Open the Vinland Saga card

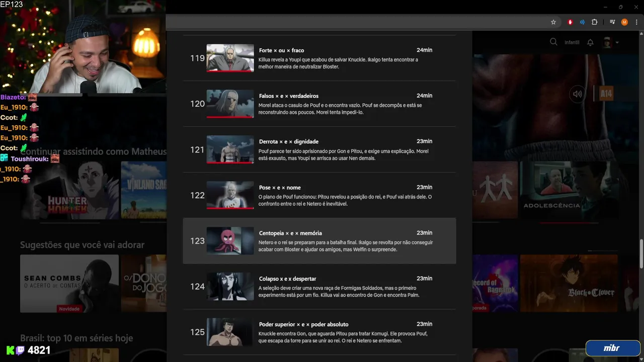[x=144, y=190]
